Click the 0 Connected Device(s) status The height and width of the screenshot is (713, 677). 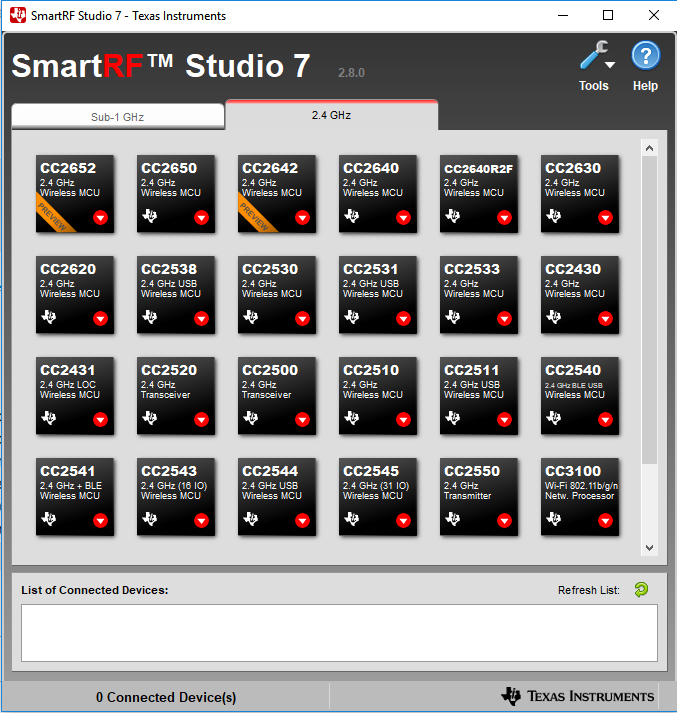click(166, 697)
